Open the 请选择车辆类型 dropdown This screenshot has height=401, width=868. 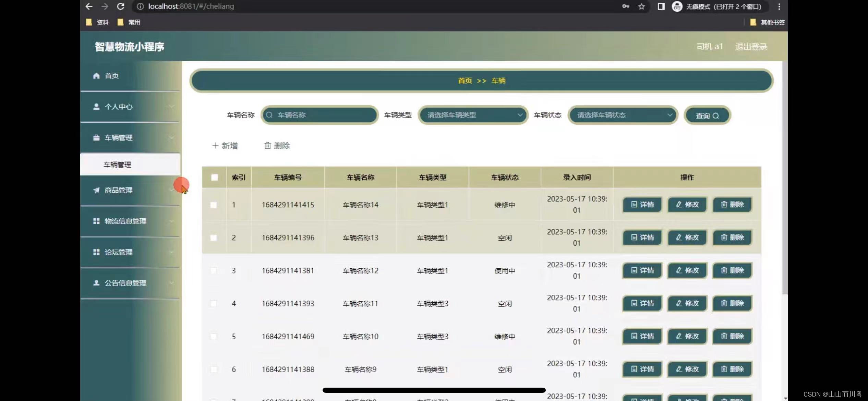pos(473,115)
